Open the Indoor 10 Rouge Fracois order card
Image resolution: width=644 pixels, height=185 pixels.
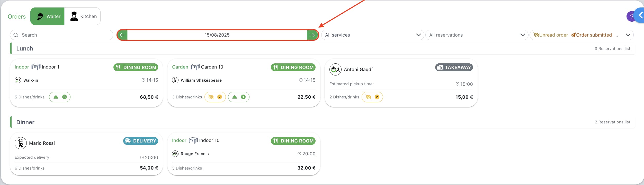[244, 154]
